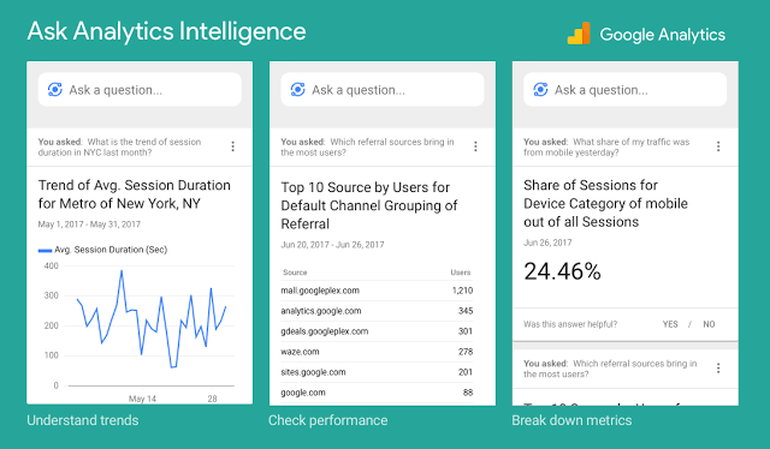Screen dimensions: 770x449
Task: Click Analytics Intelligence icon in first card
Action: point(54,90)
